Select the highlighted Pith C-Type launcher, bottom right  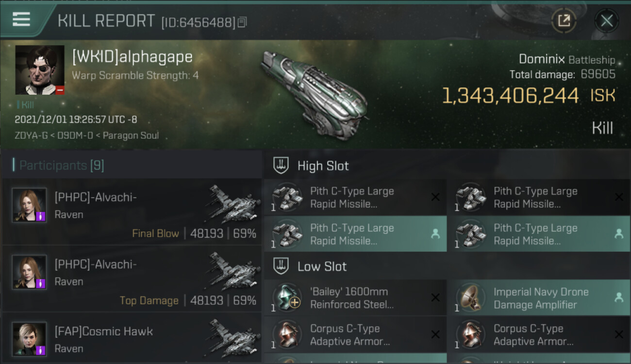[x=539, y=234]
